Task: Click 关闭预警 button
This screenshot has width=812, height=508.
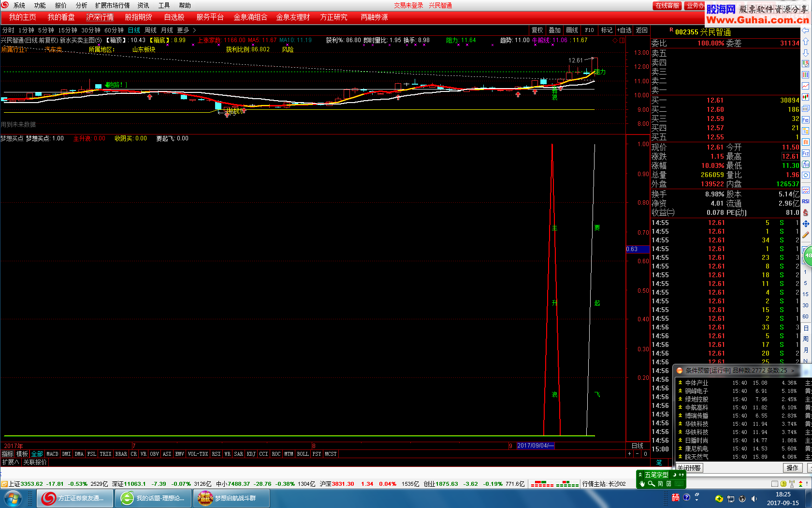Action: click(689, 468)
